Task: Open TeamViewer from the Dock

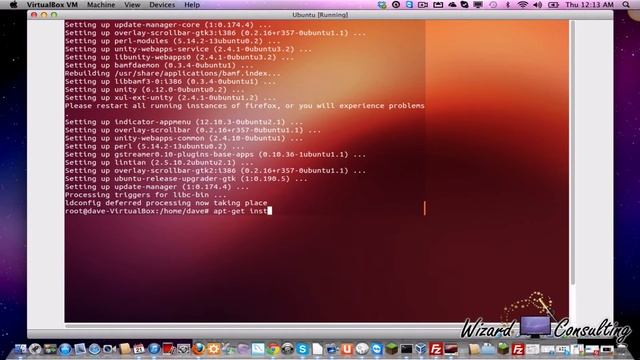Action: [377, 348]
